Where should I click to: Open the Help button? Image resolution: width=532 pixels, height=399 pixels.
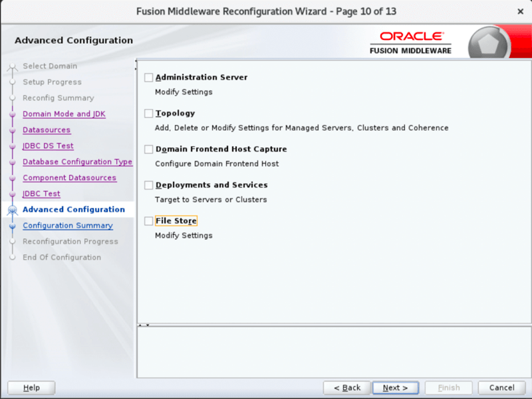[x=31, y=388]
